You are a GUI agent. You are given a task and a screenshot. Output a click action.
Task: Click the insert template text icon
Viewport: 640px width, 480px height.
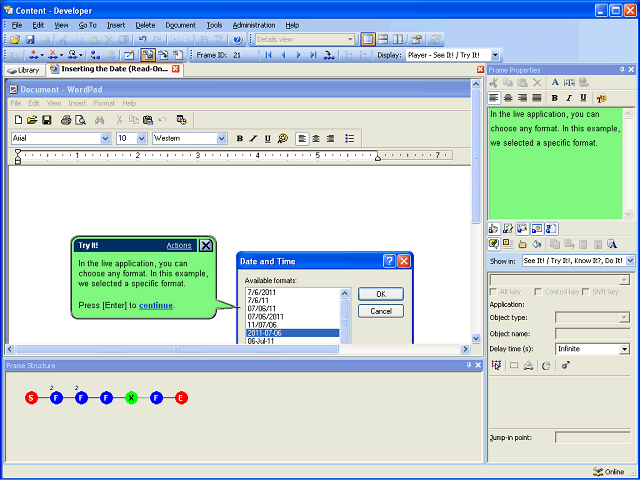tap(569, 82)
